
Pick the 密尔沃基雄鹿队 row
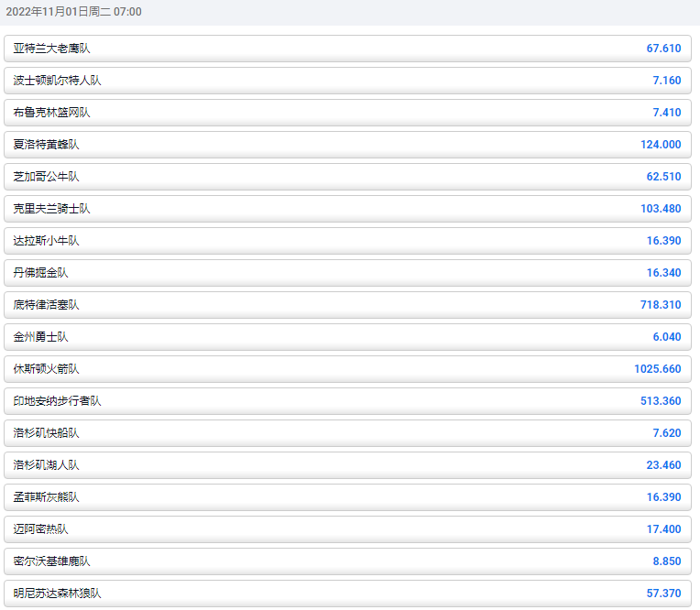347,561
